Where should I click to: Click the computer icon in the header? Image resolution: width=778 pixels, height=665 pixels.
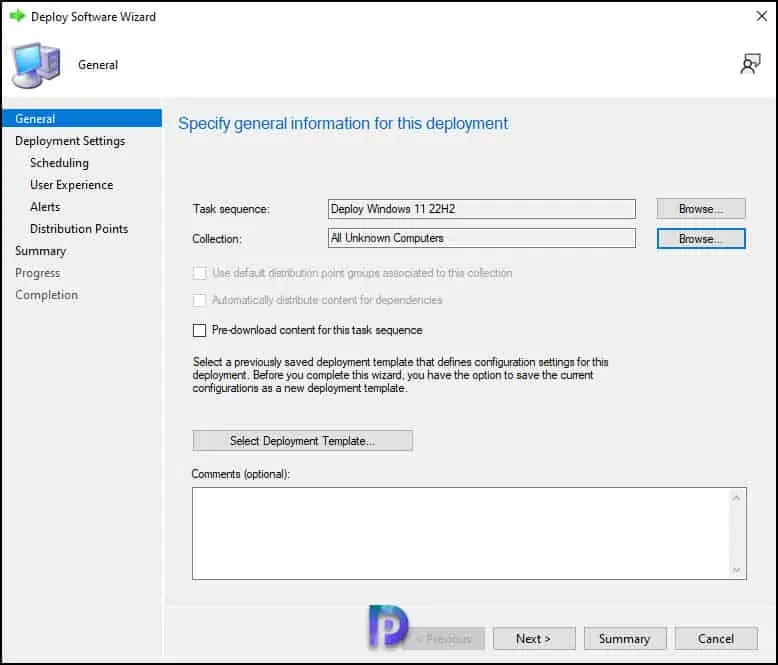[x=36, y=65]
